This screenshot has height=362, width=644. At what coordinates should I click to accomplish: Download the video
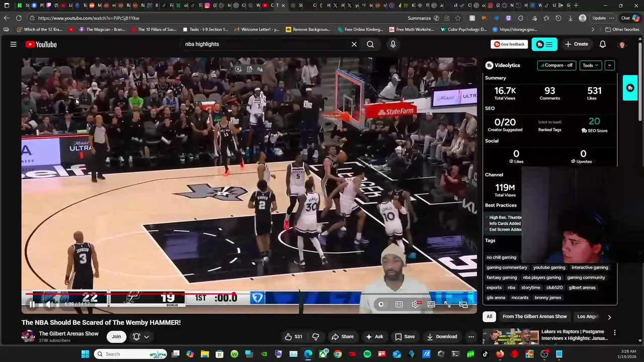point(442,337)
